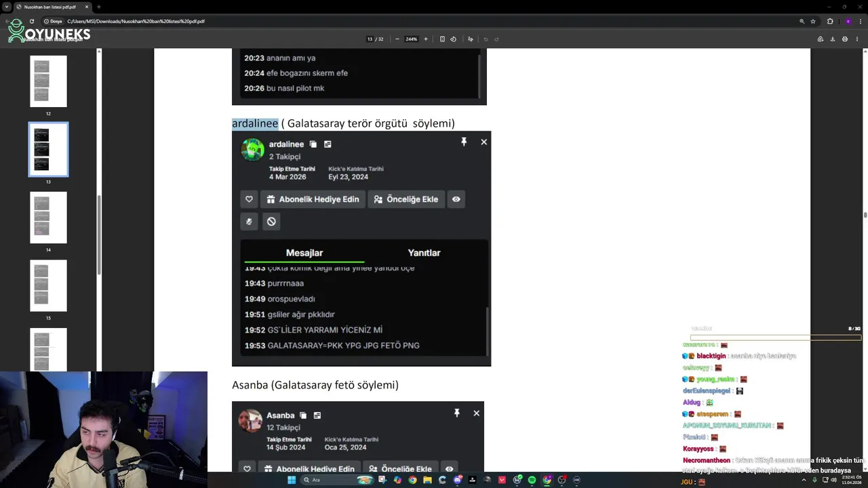The width and height of the screenshot is (868, 488).
Task: Click copy icon beside Asanba username
Action: point(303,415)
